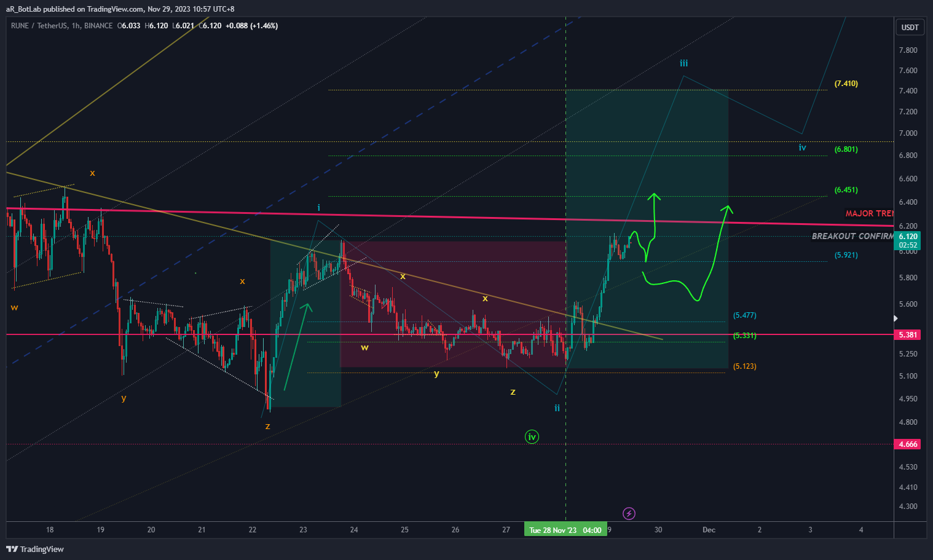Click the 4.300 price scale value

coord(908,507)
